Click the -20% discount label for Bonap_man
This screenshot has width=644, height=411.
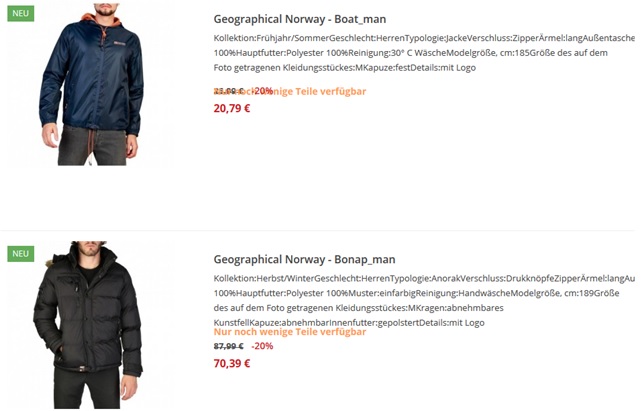pyautogui.click(x=262, y=346)
